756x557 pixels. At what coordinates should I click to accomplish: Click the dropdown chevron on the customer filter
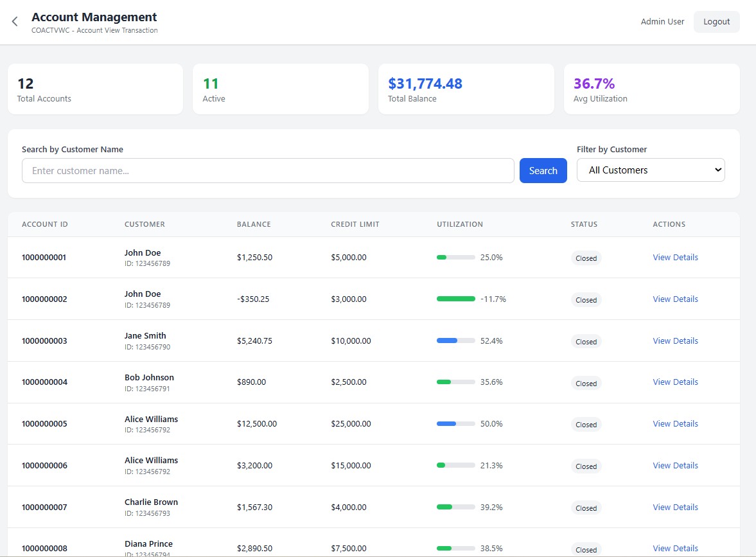point(719,170)
